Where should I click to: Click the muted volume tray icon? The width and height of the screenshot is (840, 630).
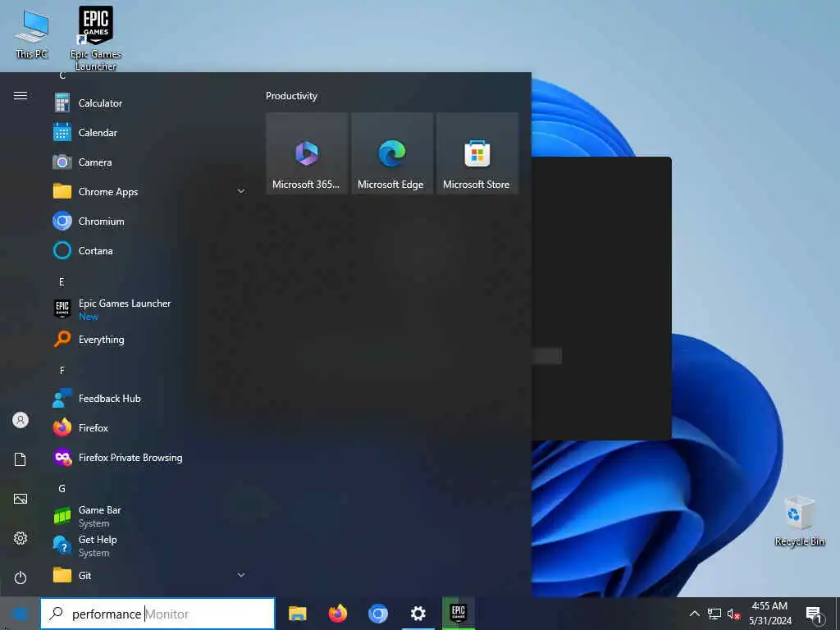coord(734,614)
